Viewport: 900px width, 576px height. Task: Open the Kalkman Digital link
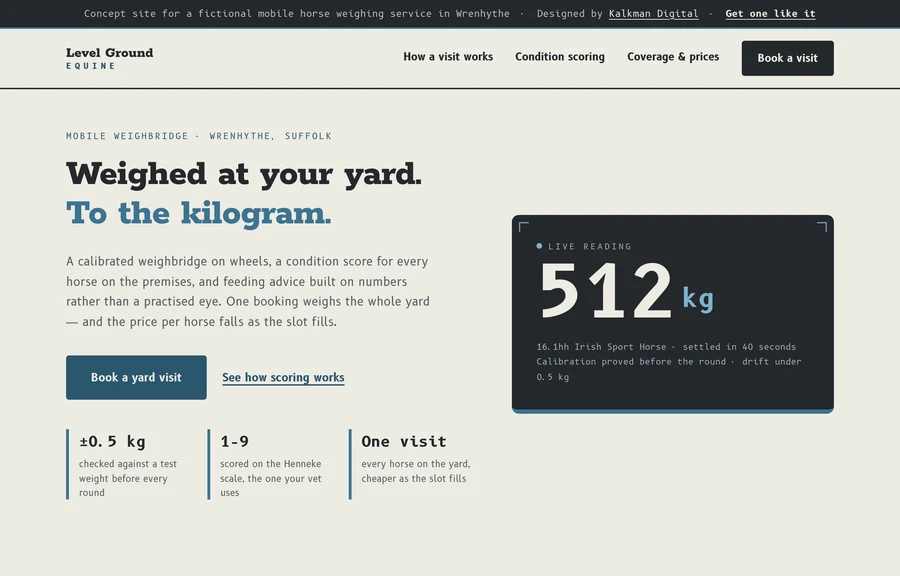click(x=653, y=14)
